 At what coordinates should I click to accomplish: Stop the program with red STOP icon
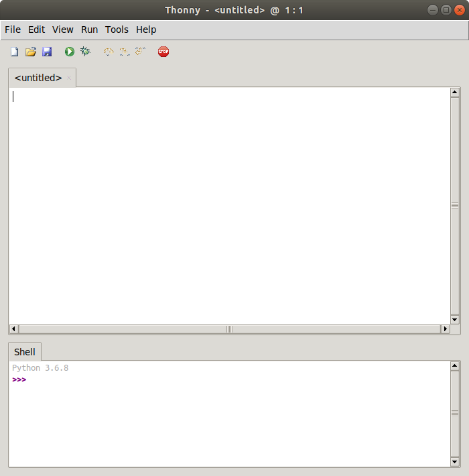[163, 52]
